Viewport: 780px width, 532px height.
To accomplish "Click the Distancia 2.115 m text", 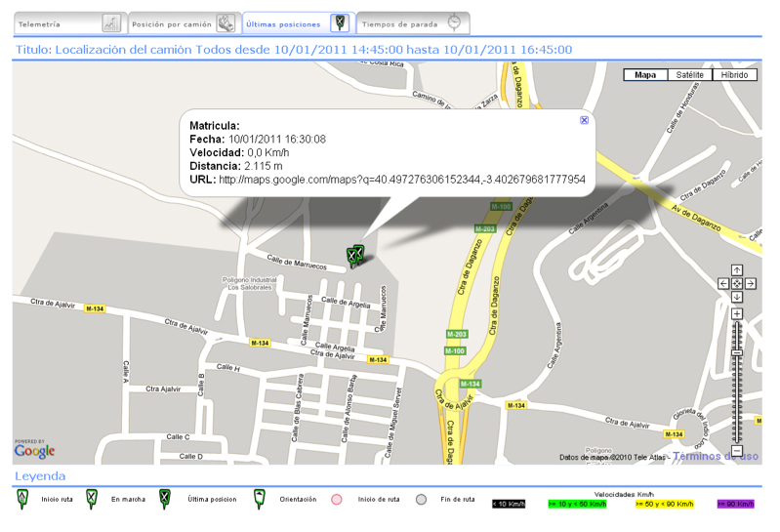I will (x=236, y=166).
